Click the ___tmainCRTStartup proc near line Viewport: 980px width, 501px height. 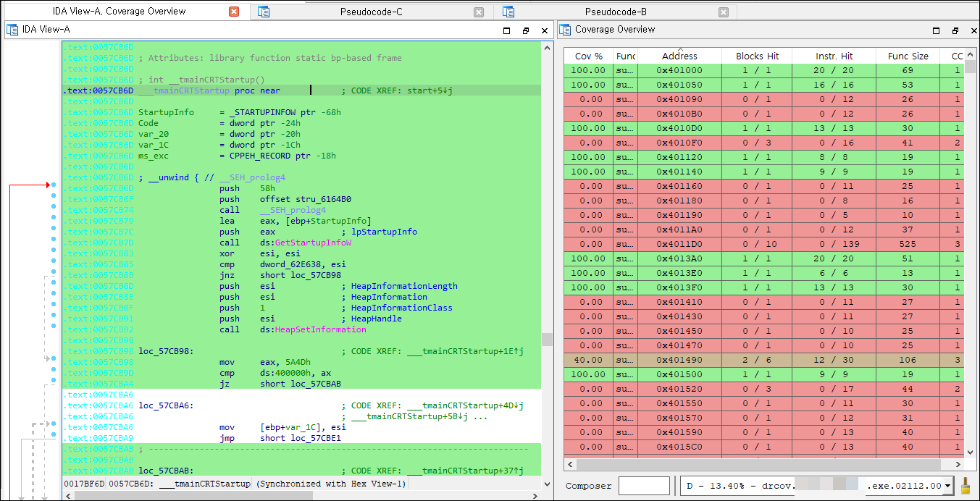click(x=301, y=90)
